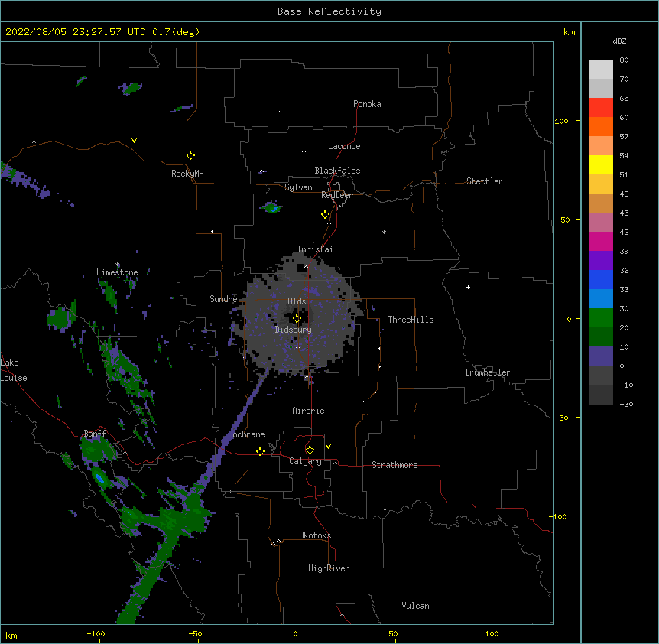Image resolution: width=659 pixels, height=644 pixels.
Task: Click the Blackfalds city label
Action: pyautogui.click(x=337, y=171)
